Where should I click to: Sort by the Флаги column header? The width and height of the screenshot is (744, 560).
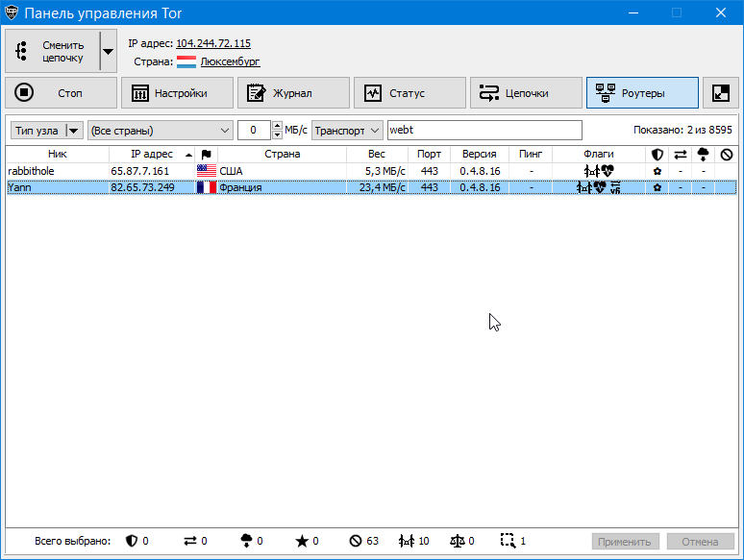click(x=599, y=154)
